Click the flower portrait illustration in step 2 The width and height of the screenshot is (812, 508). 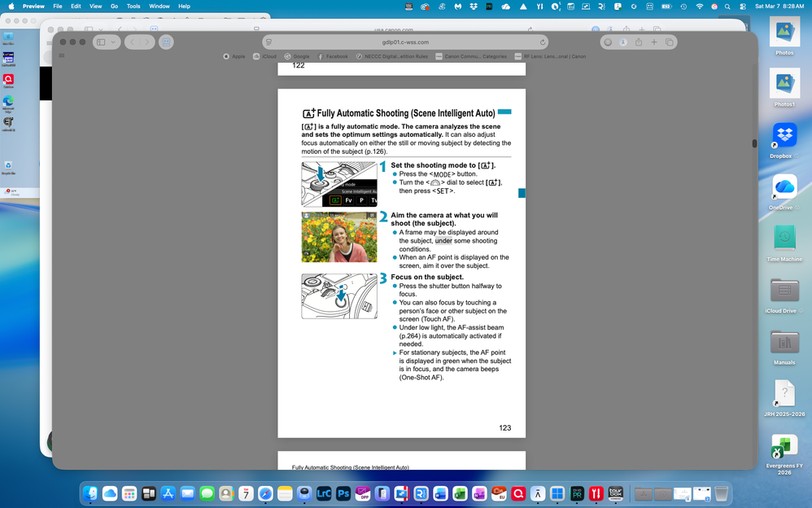pyautogui.click(x=339, y=237)
